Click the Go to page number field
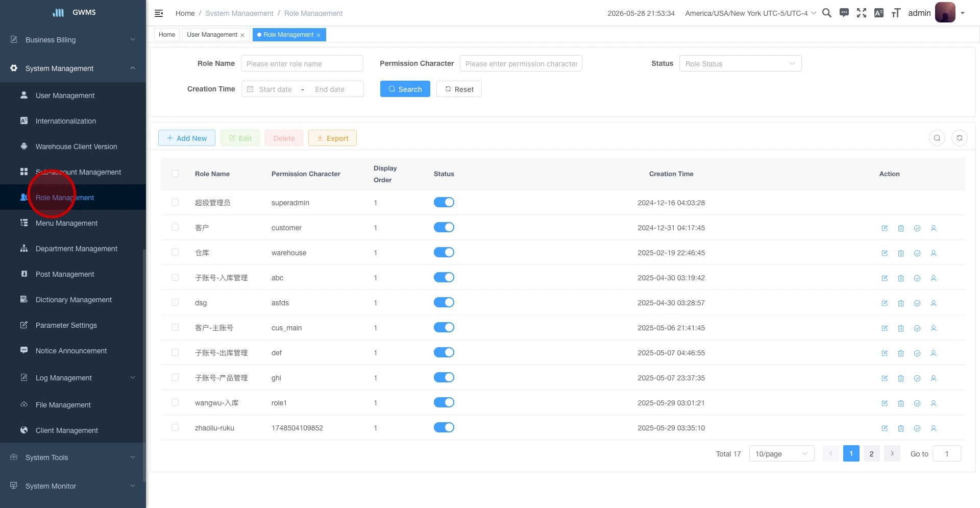This screenshot has width=980, height=508. [x=947, y=453]
